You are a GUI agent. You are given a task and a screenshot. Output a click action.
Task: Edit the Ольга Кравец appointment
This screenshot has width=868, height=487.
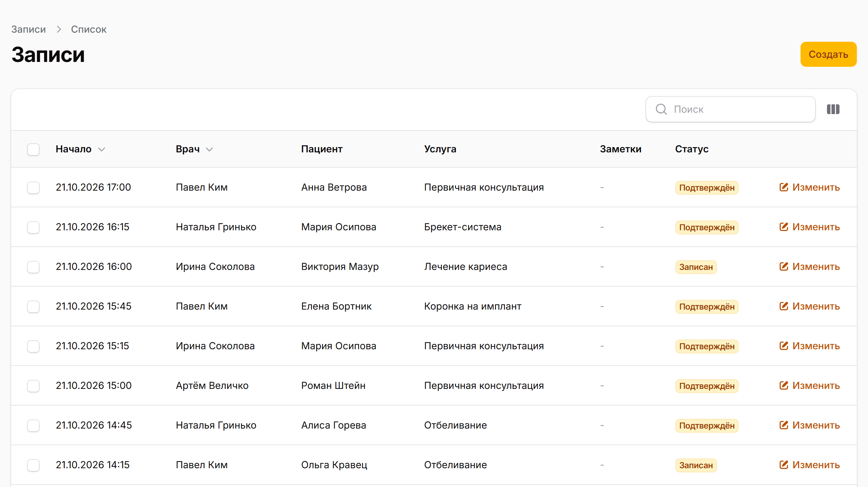click(x=810, y=465)
